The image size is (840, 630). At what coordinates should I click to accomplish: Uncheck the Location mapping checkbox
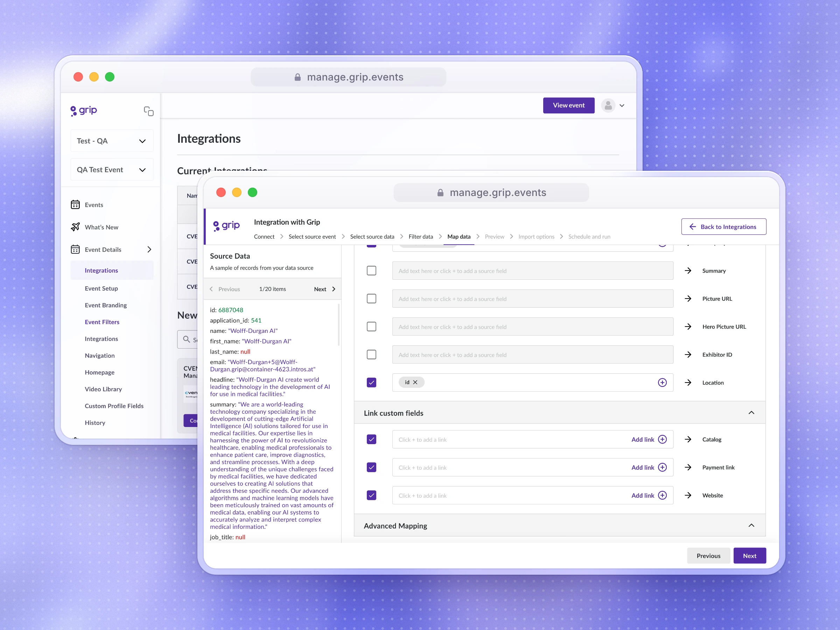(x=371, y=383)
